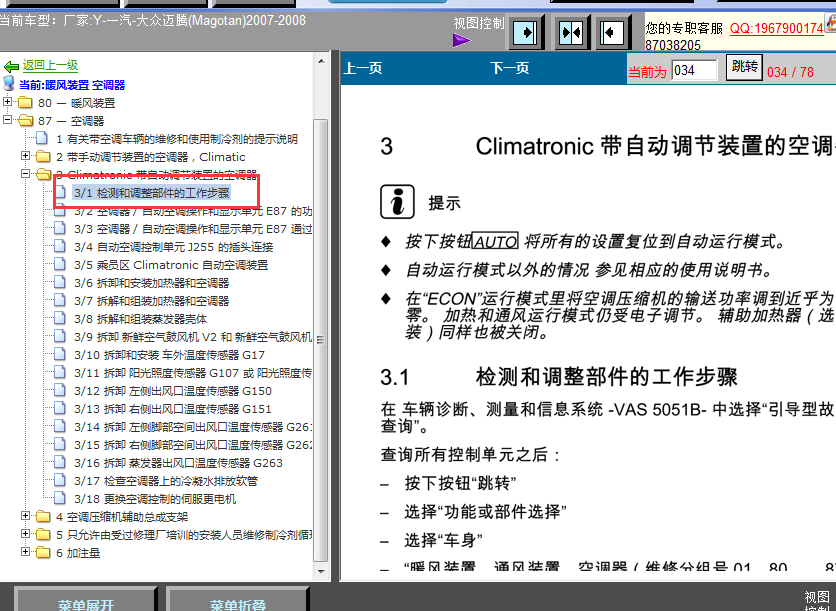This screenshot has height=611, width=836.
Task: Click the green back arrow icon
Action: [11, 67]
